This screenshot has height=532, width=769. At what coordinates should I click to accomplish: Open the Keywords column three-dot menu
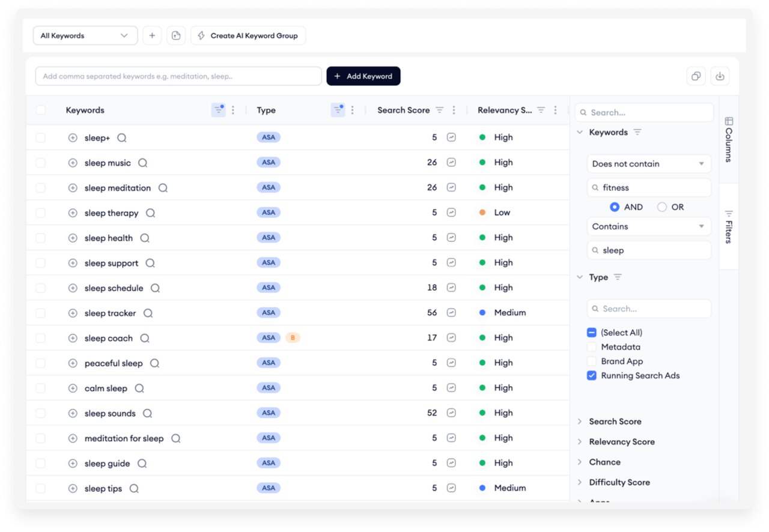pos(233,110)
